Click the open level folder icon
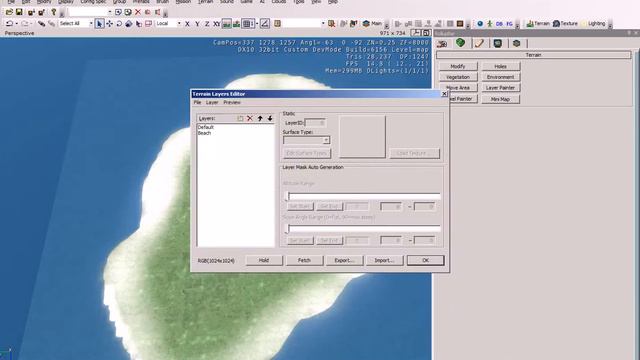The height and width of the screenshot is (360, 640). point(9,12)
